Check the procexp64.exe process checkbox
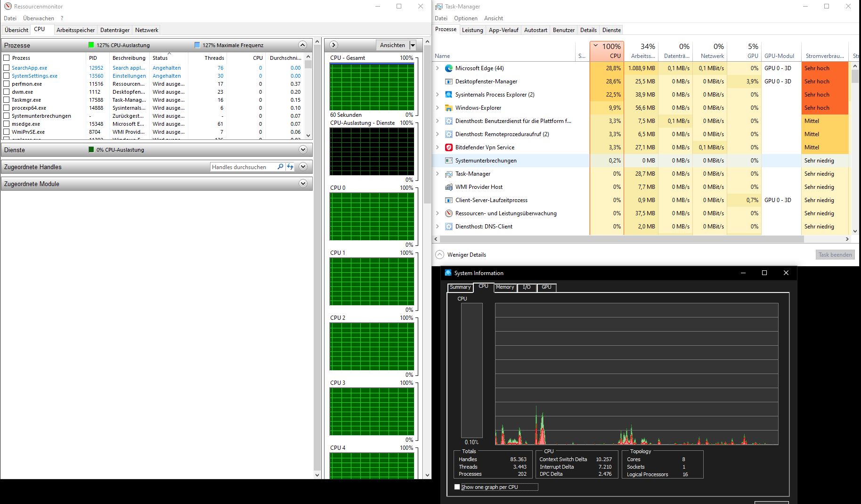This screenshot has width=861, height=504. coord(7,108)
